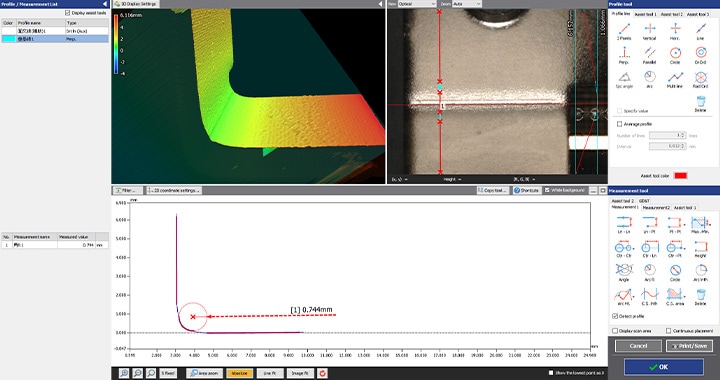
Task: Switch to the Measurement2 tab
Action: 656,207
